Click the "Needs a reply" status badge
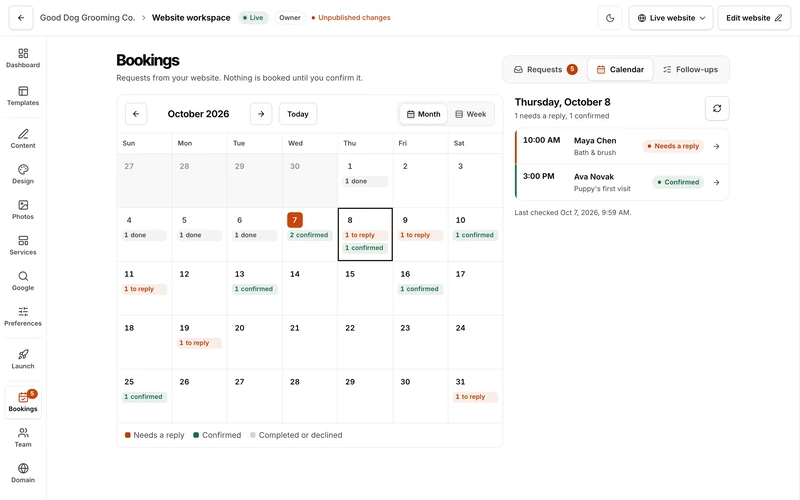800x500 pixels. pos(673,146)
